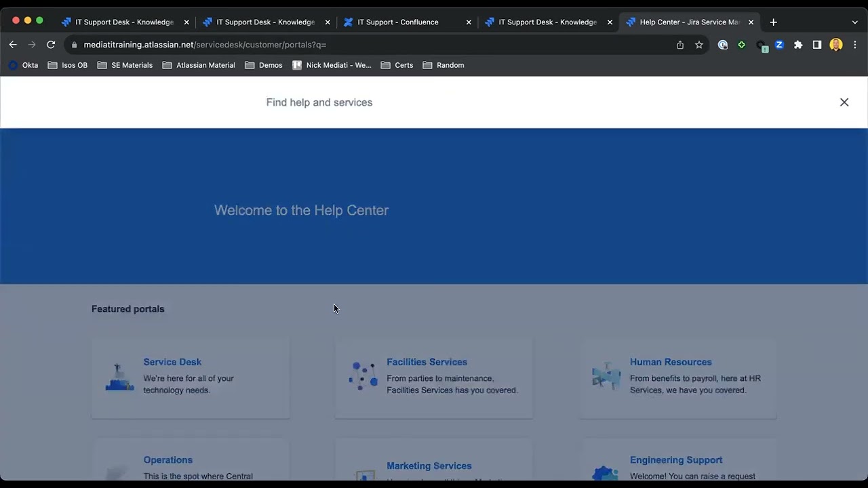Screen dimensions: 868x488
Task: Click the Human Resources puzzle icon
Action: (x=606, y=376)
